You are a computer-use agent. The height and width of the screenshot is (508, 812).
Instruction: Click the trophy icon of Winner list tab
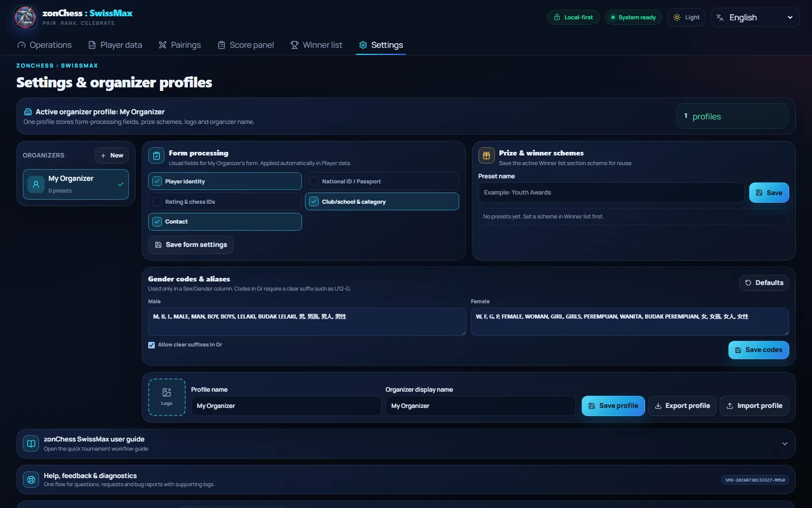coord(294,45)
